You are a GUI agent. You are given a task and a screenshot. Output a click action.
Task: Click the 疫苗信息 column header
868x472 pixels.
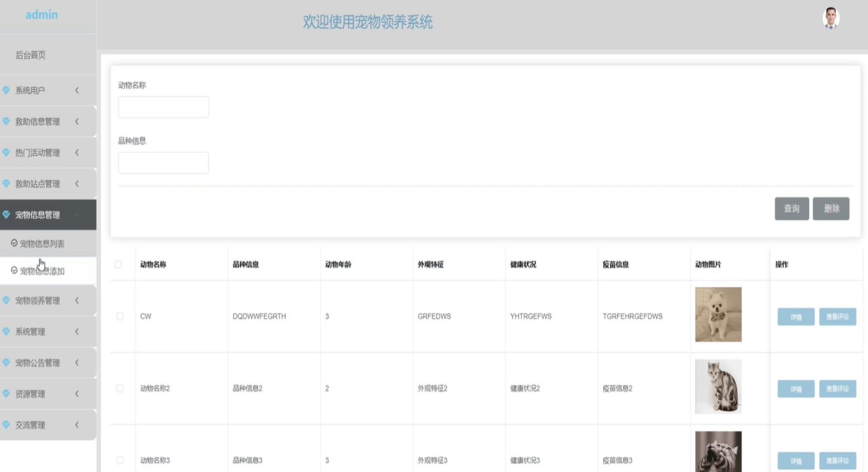[x=616, y=264]
